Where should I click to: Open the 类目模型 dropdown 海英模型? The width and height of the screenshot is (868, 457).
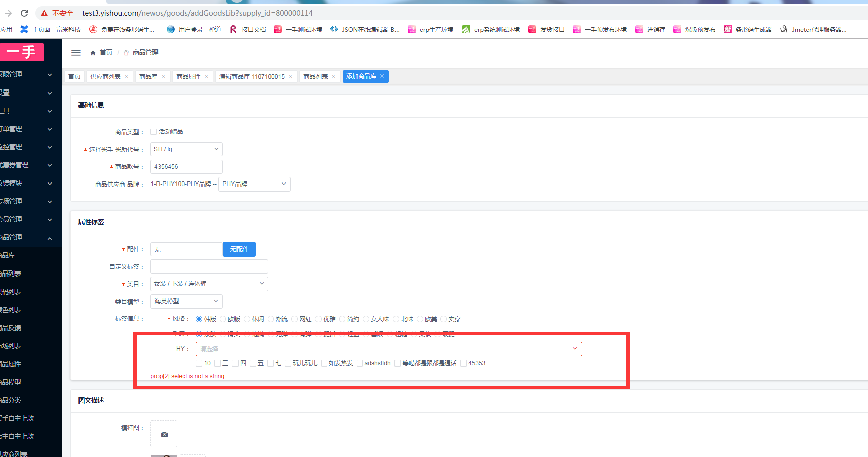186,301
